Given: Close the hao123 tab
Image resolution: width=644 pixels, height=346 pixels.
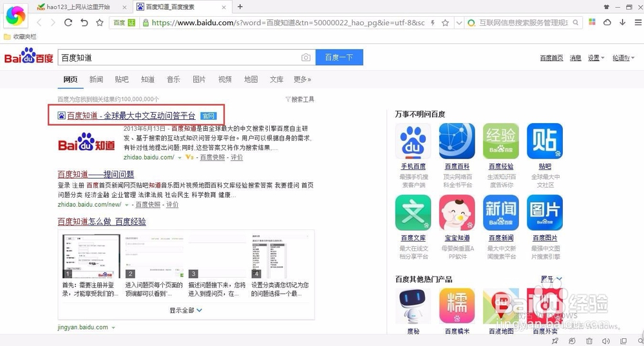Looking at the screenshot, I should tap(124, 7).
